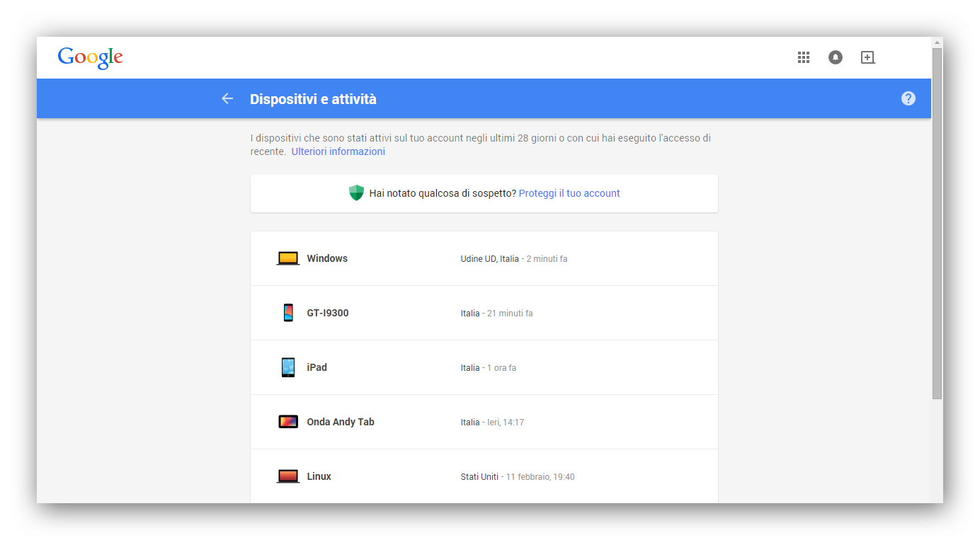Click Udine UD, Italia location text
Screen dimensions: 980x540
(x=490, y=259)
